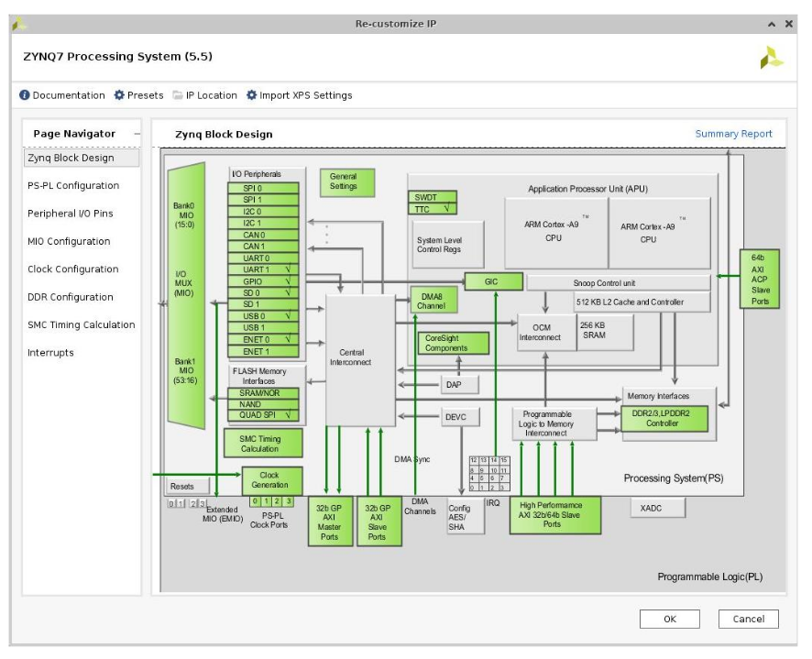812x659 pixels.
Task: Click the checked USB 0 block
Action: [263, 316]
